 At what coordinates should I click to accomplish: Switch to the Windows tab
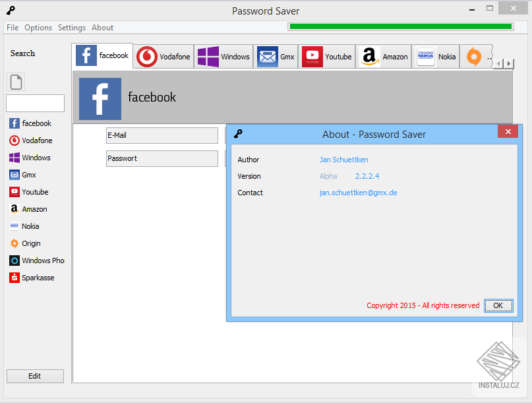[224, 57]
